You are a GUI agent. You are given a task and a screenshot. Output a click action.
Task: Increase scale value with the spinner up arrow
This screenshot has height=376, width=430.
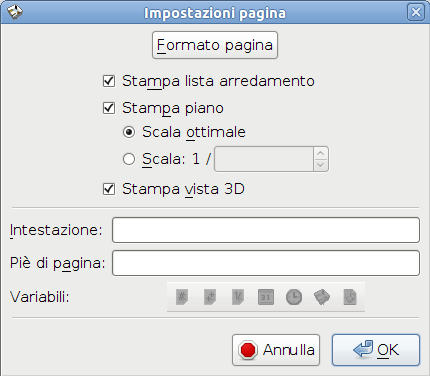point(321,153)
